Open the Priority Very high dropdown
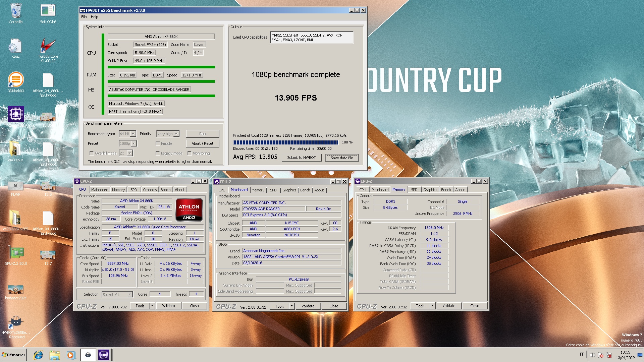 (x=168, y=134)
